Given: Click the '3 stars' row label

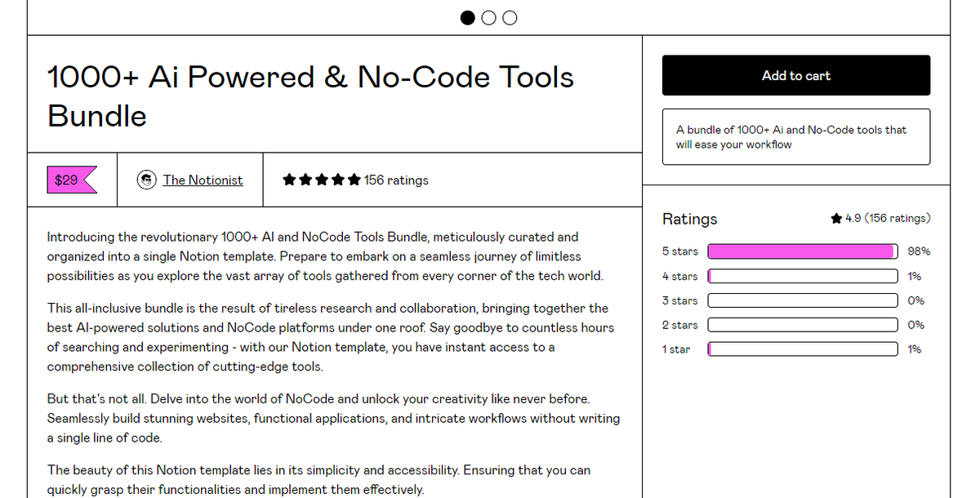Looking at the screenshot, I should (x=680, y=300).
